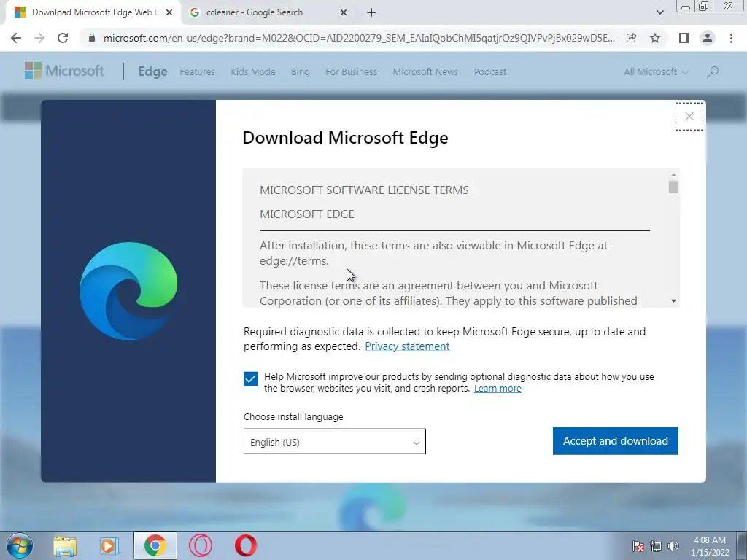Click the Download Microsoft Edge dialog title
The image size is (747, 560).
pyautogui.click(x=345, y=138)
